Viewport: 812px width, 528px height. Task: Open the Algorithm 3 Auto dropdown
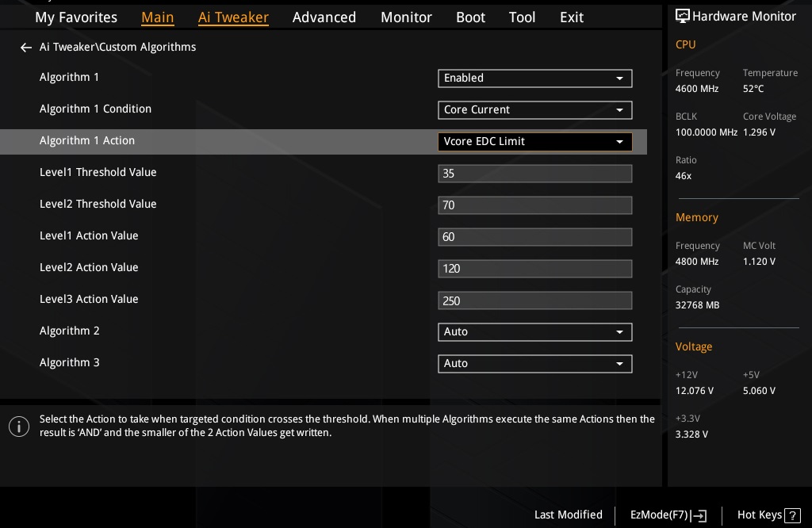535,363
